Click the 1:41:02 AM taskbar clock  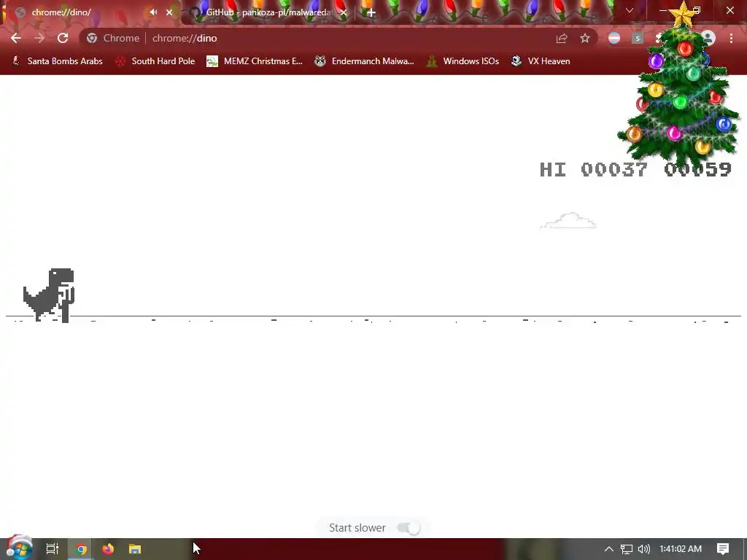[x=681, y=549]
